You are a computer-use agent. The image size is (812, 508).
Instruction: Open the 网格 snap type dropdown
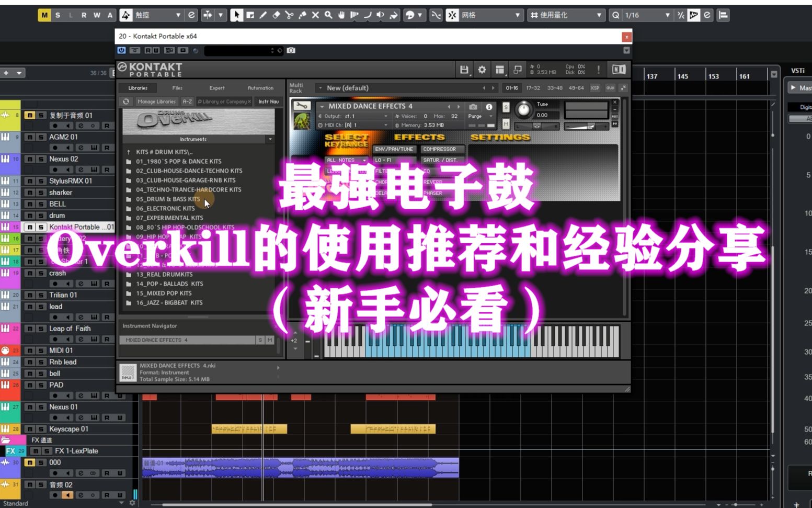pos(490,15)
